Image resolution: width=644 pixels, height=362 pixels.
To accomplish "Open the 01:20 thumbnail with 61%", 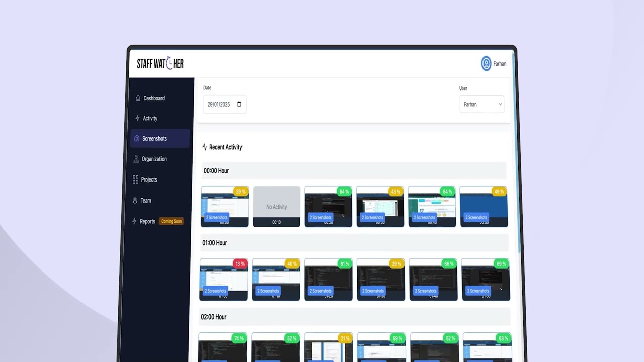I will coord(328,280).
